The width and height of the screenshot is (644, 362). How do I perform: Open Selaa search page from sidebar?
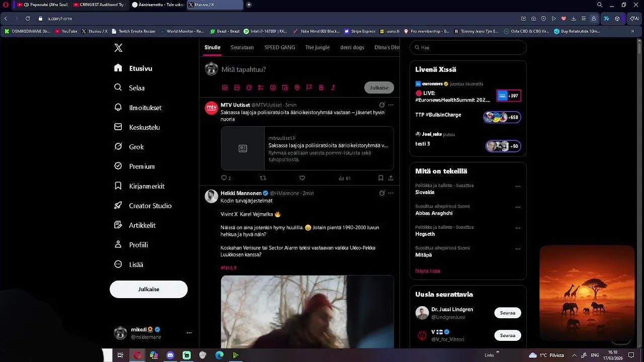pyautogui.click(x=130, y=87)
